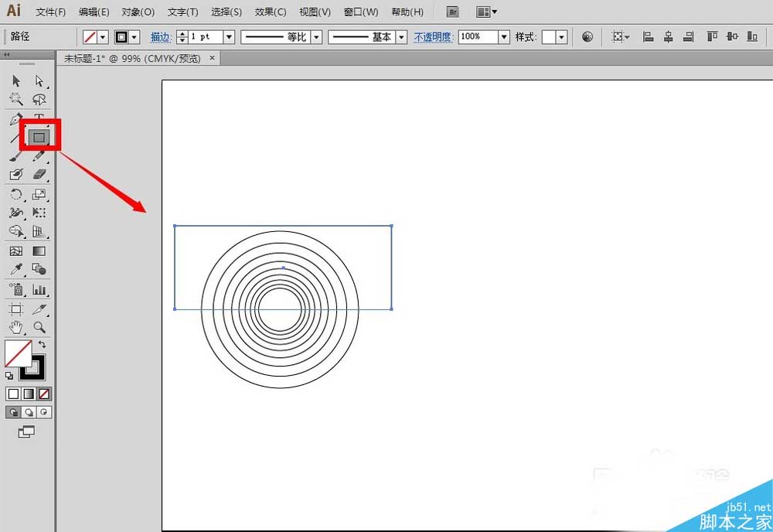Open the 对象(O) menu

[138, 12]
